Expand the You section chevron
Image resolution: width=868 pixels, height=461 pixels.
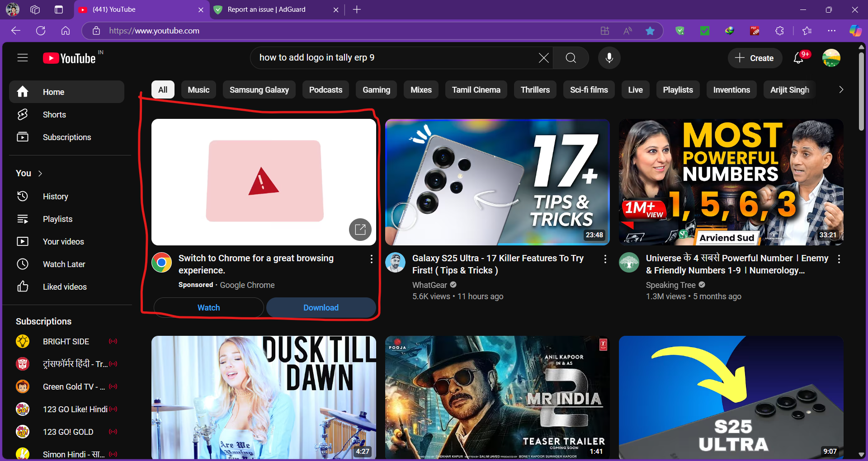pyautogui.click(x=40, y=174)
